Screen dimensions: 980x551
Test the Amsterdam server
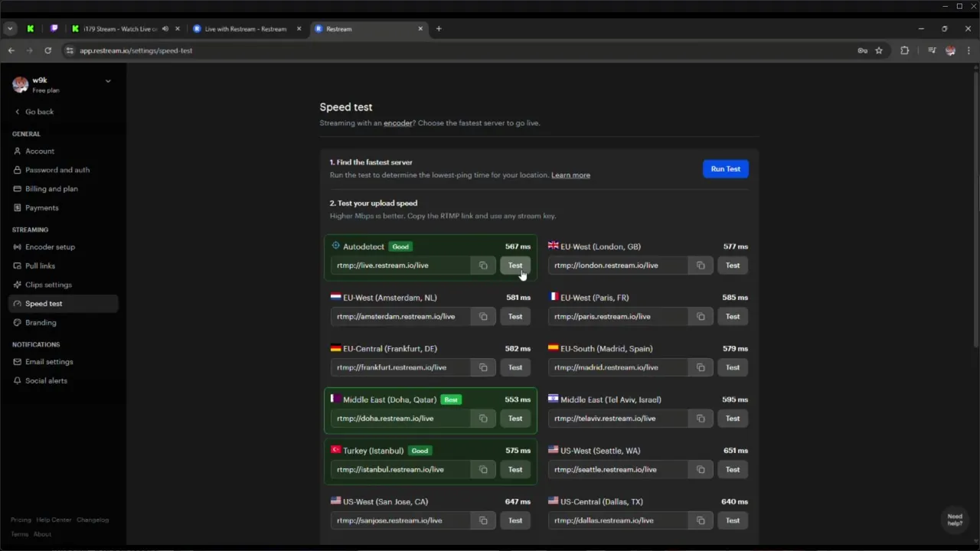point(515,317)
